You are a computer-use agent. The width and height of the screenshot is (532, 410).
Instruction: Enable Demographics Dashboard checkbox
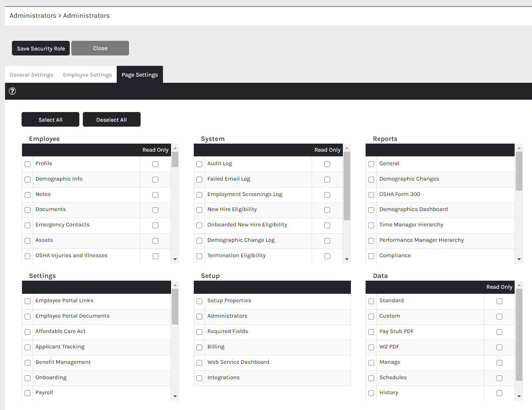371,210
